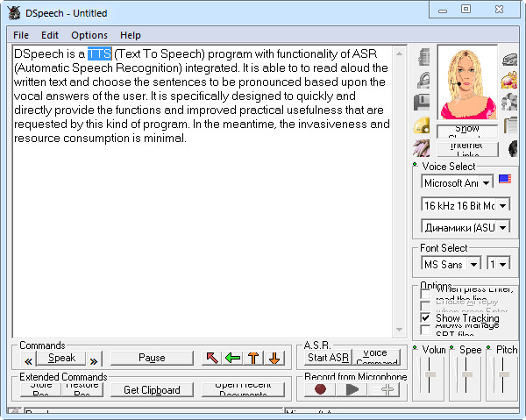Screen dimensions: 526x420
Task: Uncheck the Show Tracking checkbox
Action: [x=426, y=317]
